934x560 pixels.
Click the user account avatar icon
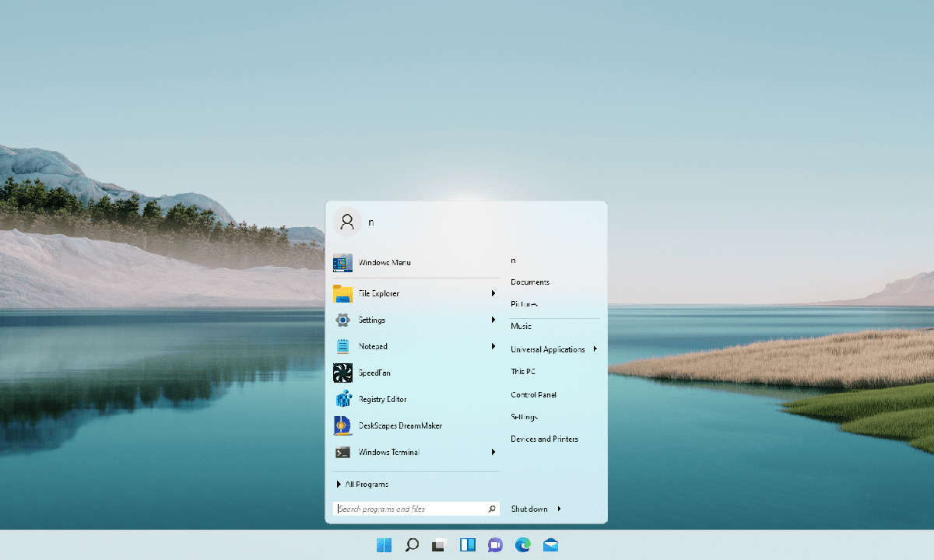pyautogui.click(x=347, y=221)
